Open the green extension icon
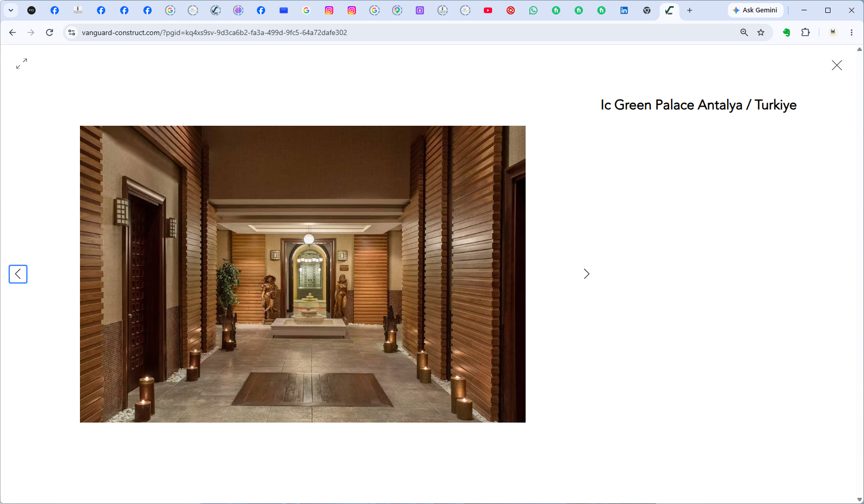Image resolution: width=864 pixels, height=504 pixels. (x=787, y=32)
